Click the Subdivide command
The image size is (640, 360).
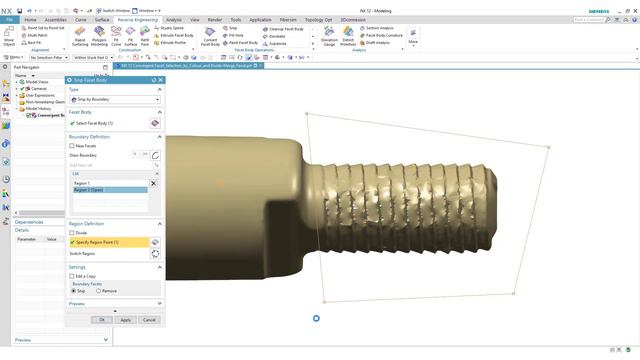click(x=274, y=44)
